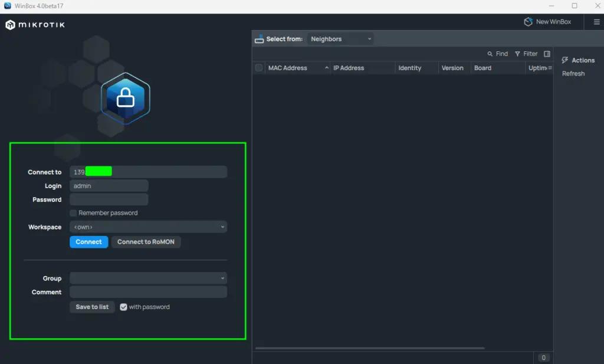Click the Connect to RoMON button
Viewport: 604px width, 364px height.
coord(146,242)
